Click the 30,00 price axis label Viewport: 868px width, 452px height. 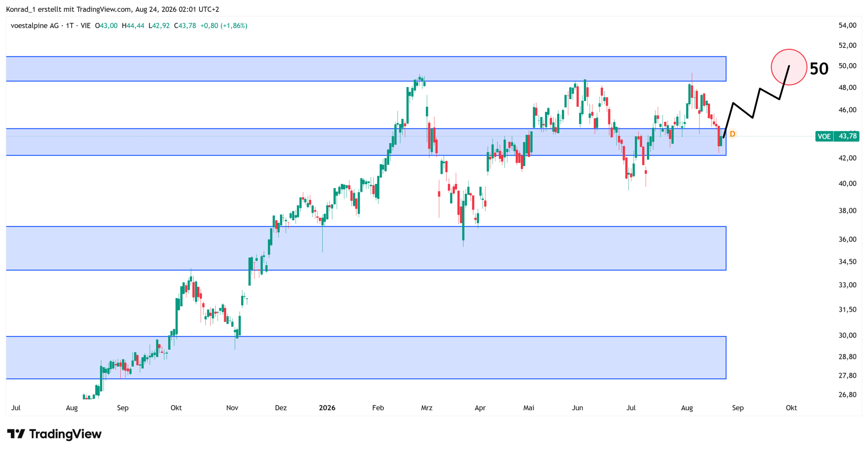pyautogui.click(x=847, y=335)
